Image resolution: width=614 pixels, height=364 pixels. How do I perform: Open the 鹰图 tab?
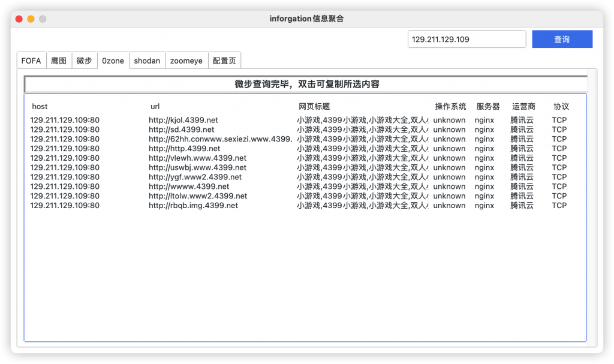coord(59,60)
